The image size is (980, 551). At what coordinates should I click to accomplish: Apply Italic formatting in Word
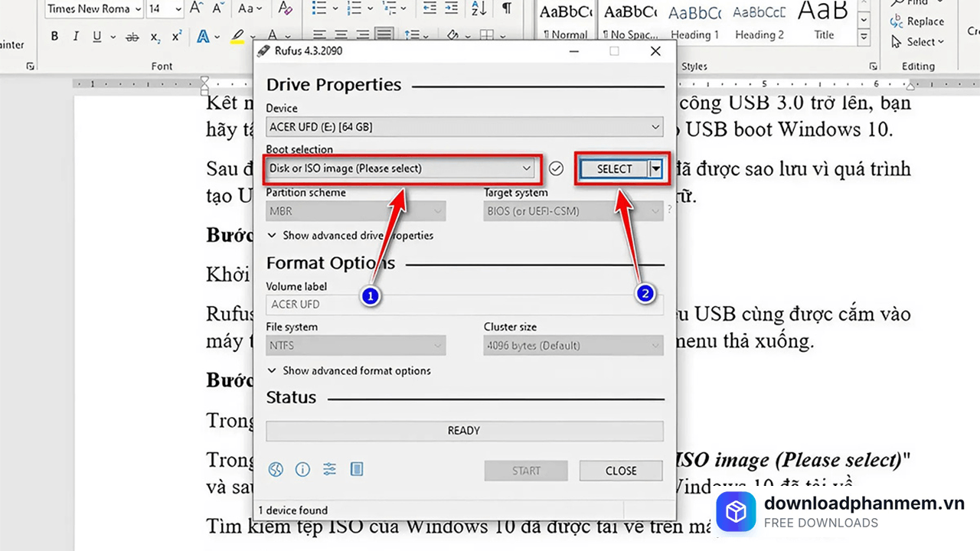[76, 37]
